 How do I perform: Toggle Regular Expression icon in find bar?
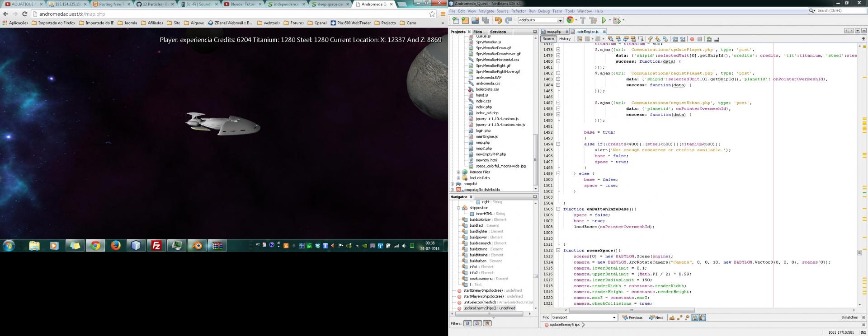point(687,317)
